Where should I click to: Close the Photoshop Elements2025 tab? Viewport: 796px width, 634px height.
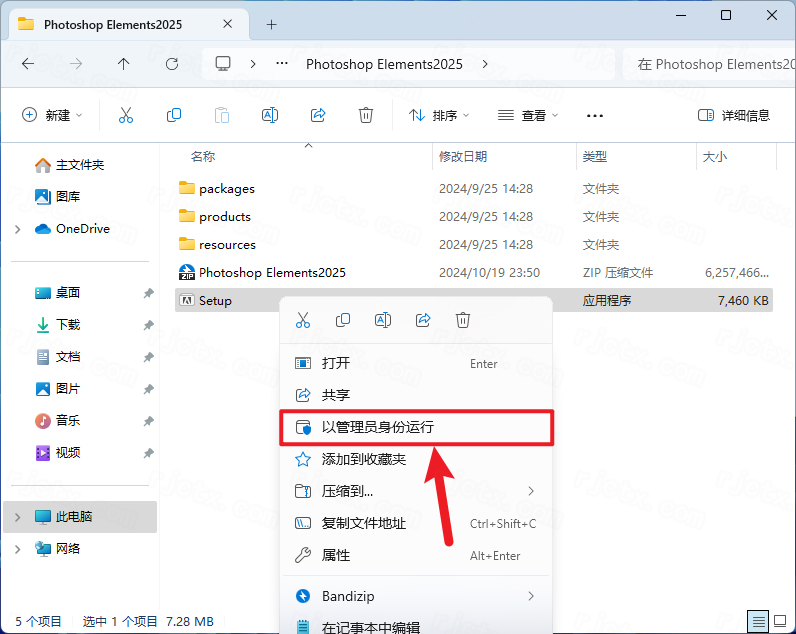227,24
